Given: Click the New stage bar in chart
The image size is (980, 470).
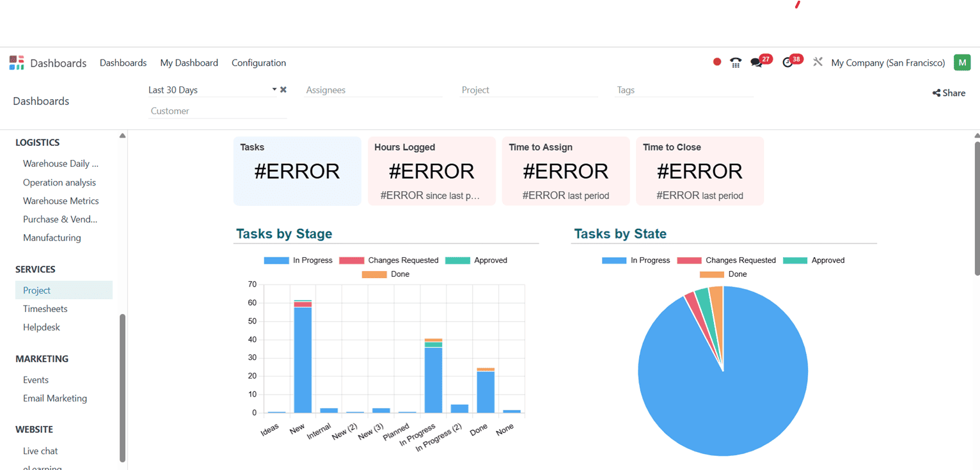Looking at the screenshot, I should pyautogui.click(x=303, y=358).
